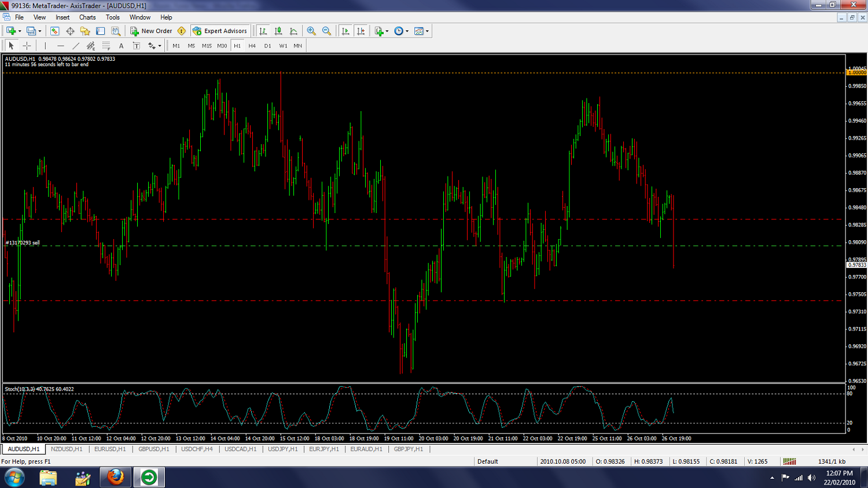
Task: Select the W1 timeframe button
Action: 283,46
